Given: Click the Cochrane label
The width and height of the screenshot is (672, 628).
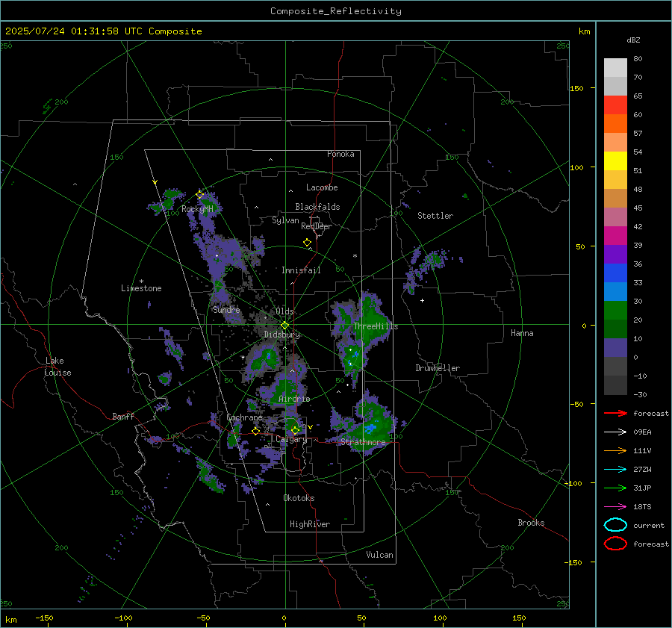Looking at the screenshot, I should coord(244,417).
